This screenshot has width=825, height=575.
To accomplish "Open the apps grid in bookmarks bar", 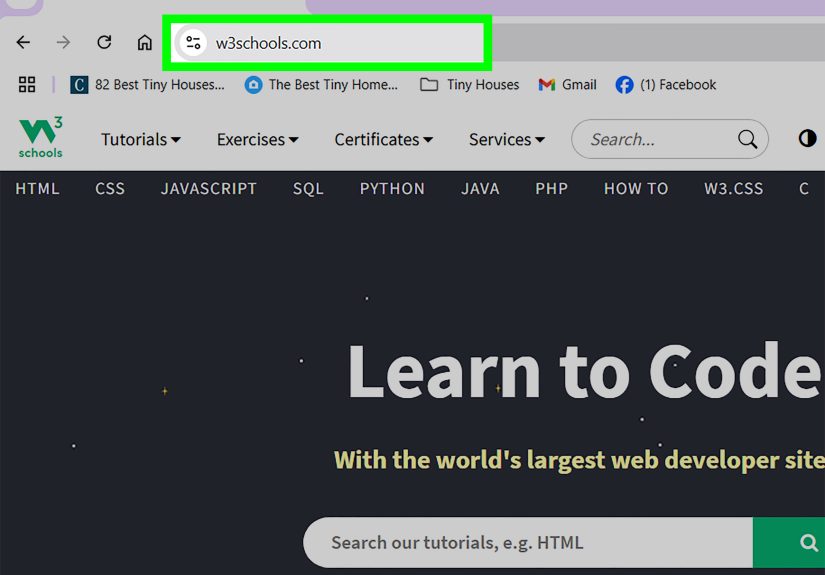I will (27, 85).
